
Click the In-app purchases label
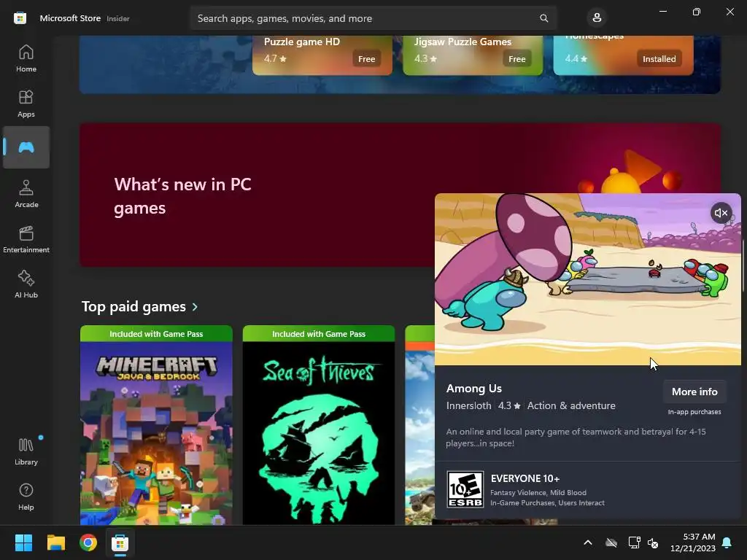click(x=694, y=412)
